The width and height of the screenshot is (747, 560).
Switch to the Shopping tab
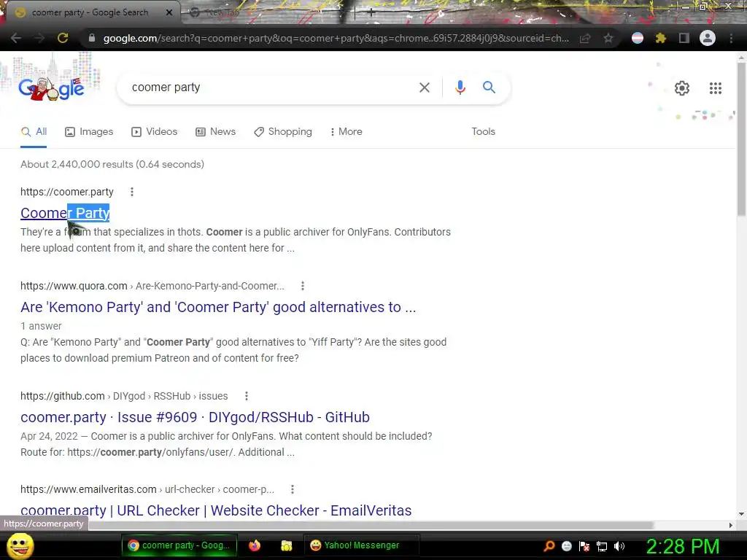[283, 131]
